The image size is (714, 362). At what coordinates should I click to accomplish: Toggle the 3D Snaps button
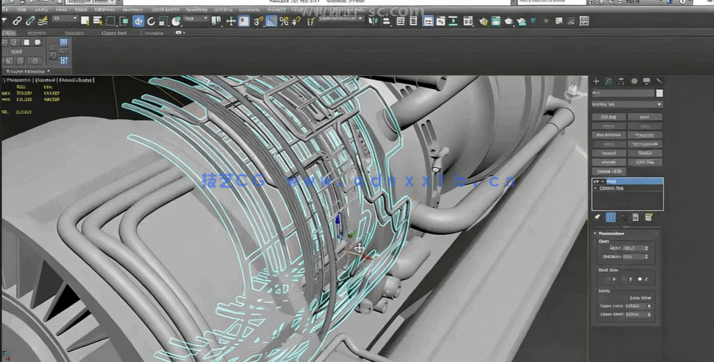click(x=258, y=21)
